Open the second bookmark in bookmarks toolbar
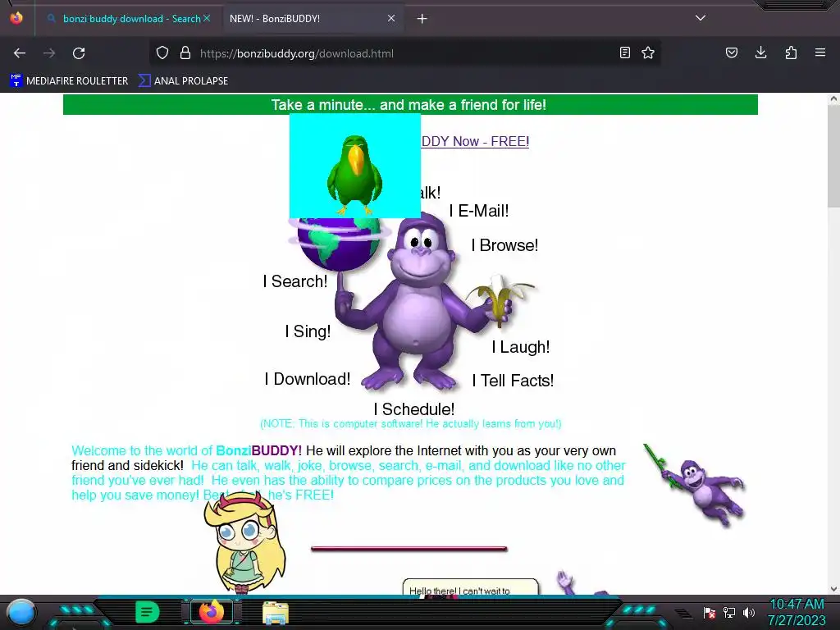 (x=183, y=81)
